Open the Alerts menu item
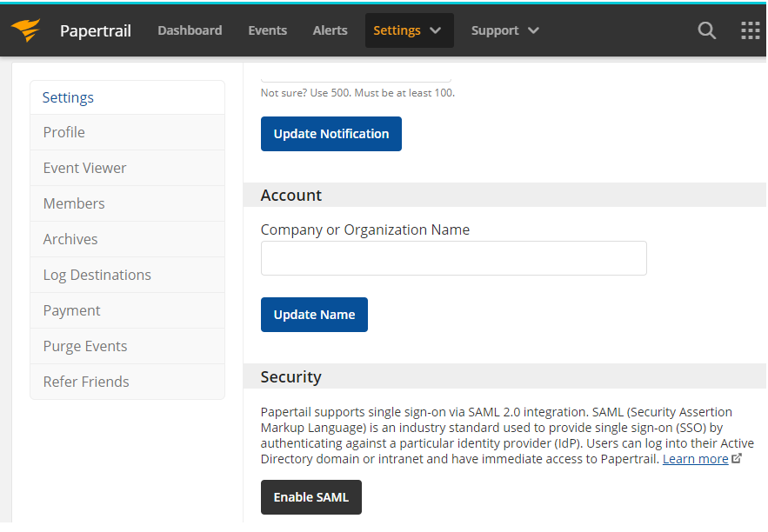Image resolution: width=768 pixels, height=532 pixels. [331, 30]
